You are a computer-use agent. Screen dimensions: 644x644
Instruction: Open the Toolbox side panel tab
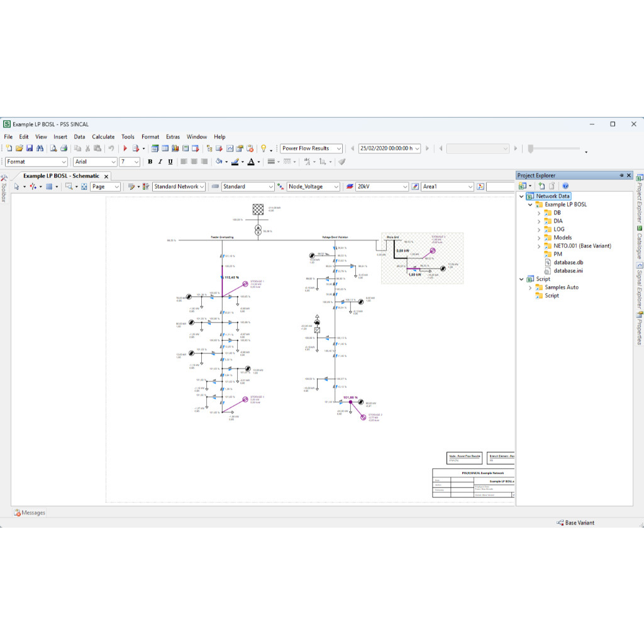[x=4, y=189]
